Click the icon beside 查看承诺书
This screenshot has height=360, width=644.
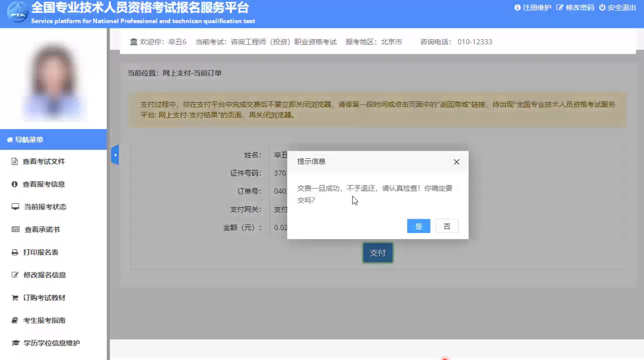click(x=15, y=230)
